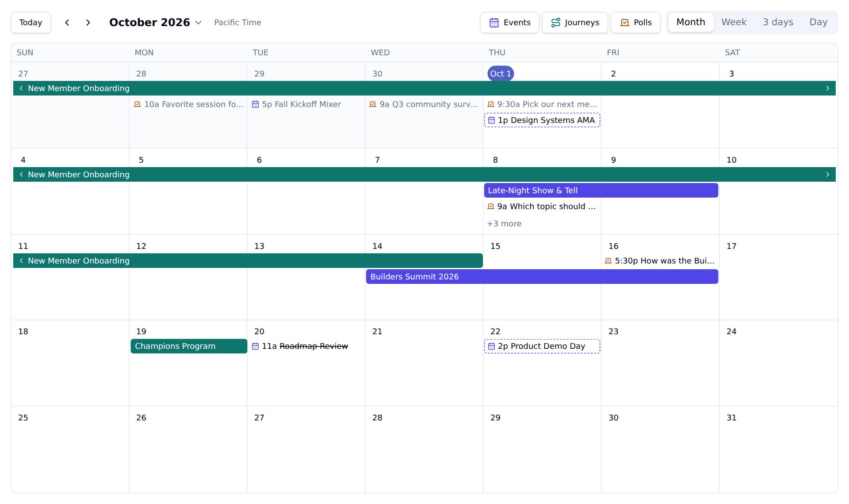Click right continuation chevron on Oct 4 week onboarding bar
The height and width of the screenshot is (504, 849).
828,175
